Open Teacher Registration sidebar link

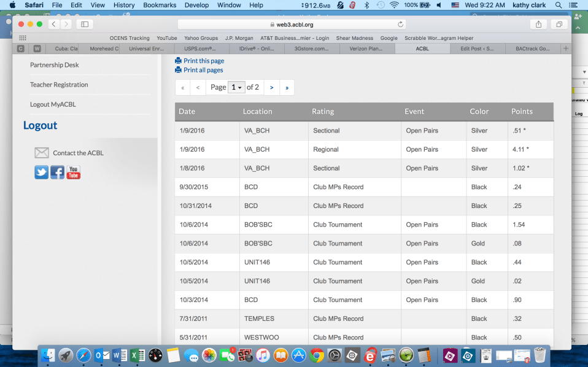(59, 85)
